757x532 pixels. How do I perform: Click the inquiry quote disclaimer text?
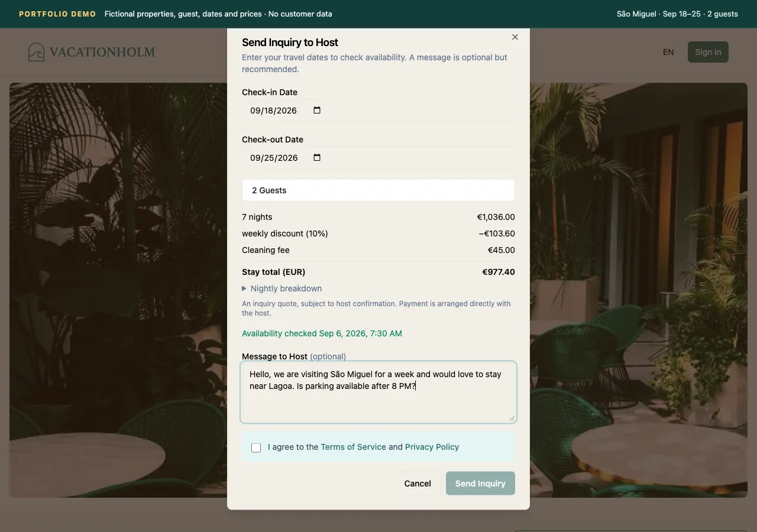pyautogui.click(x=376, y=308)
